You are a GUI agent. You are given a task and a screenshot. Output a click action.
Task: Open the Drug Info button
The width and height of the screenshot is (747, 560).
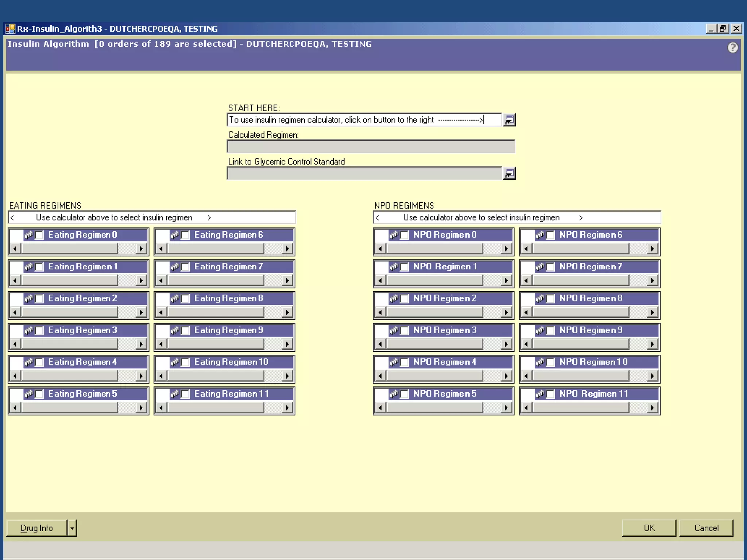pyautogui.click(x=36, y=528)
